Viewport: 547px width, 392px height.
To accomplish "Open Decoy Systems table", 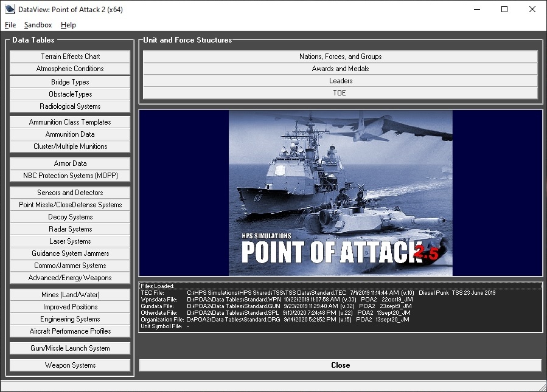I will click(70, 217).
